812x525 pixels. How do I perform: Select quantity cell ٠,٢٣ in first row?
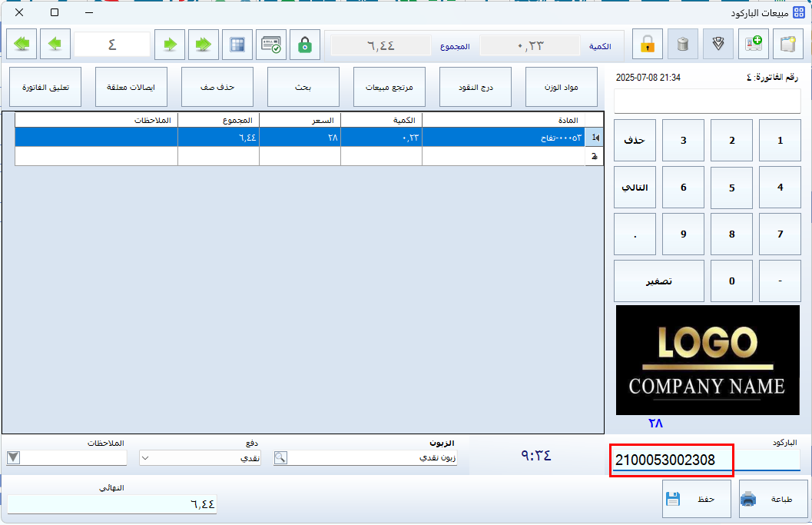pos(381,138)
